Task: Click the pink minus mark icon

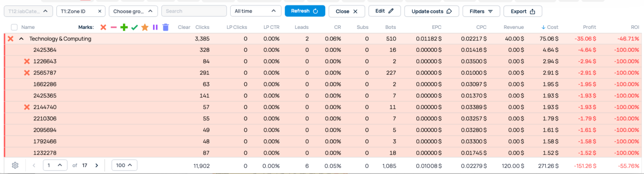Action: pos(113,27)
